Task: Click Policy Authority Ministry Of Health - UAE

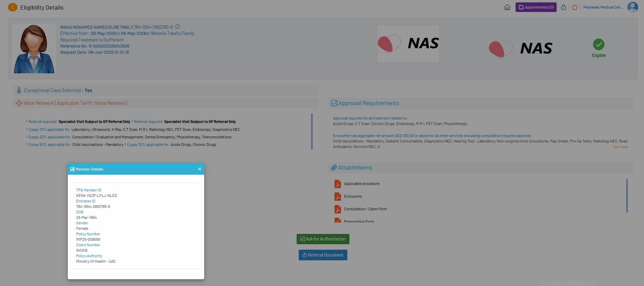Action: pos(96,261)
